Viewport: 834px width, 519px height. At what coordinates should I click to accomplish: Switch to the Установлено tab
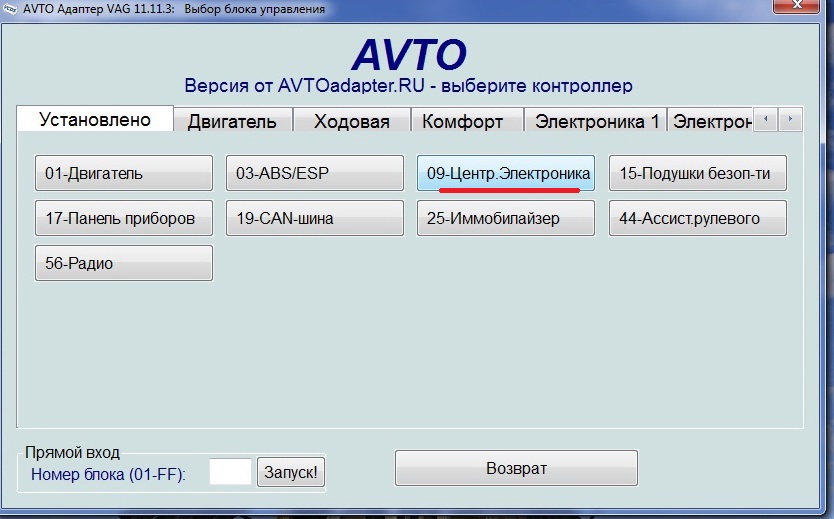[95, 119]
